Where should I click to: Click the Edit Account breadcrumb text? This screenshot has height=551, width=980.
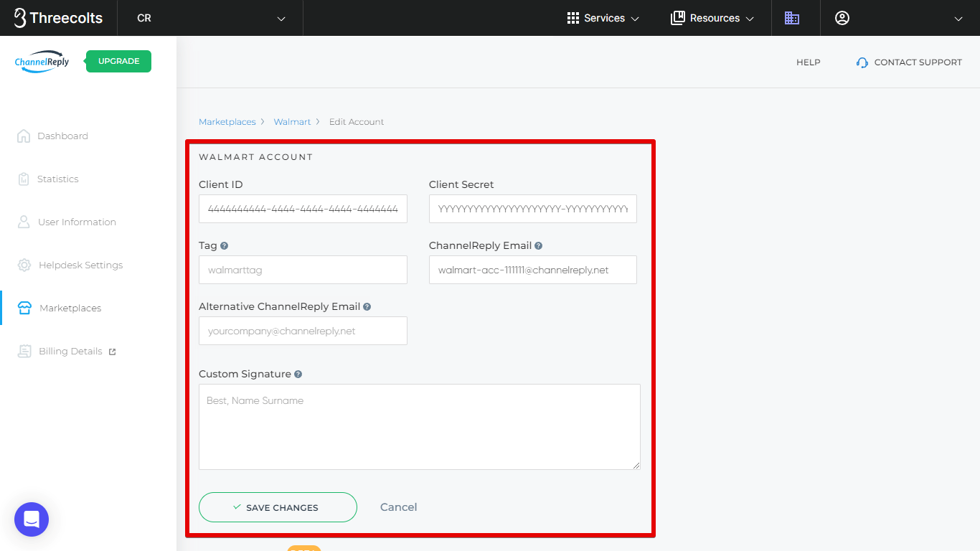click(x=357, y=122)
